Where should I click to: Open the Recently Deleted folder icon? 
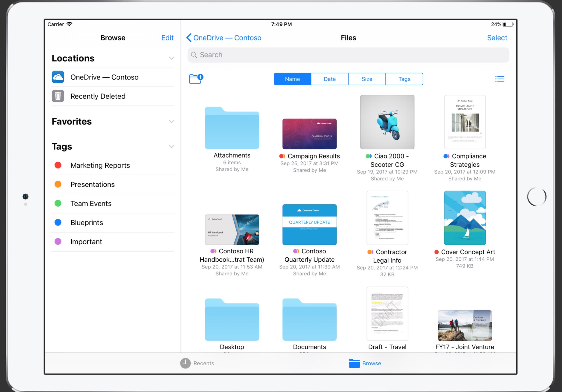point(59,96)
